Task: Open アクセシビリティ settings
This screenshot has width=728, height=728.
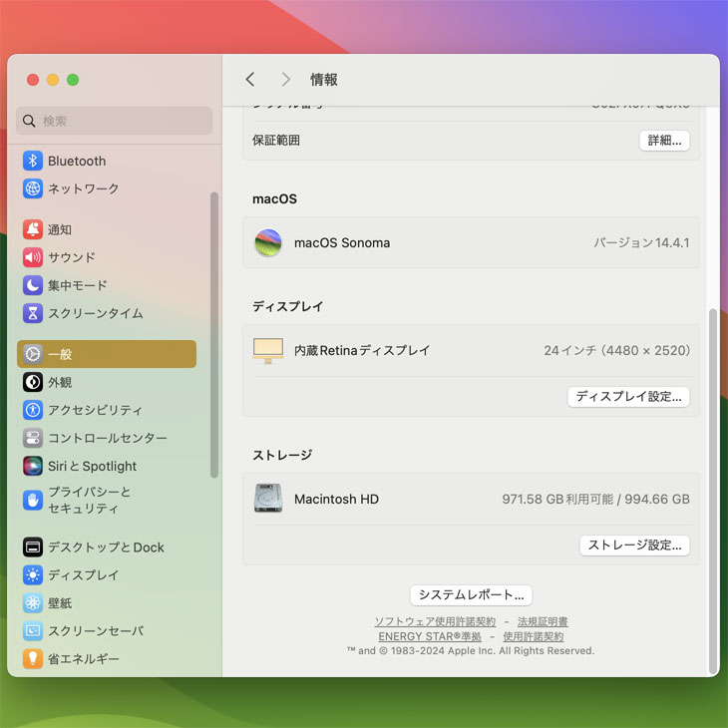Action: tap(107, 410)
